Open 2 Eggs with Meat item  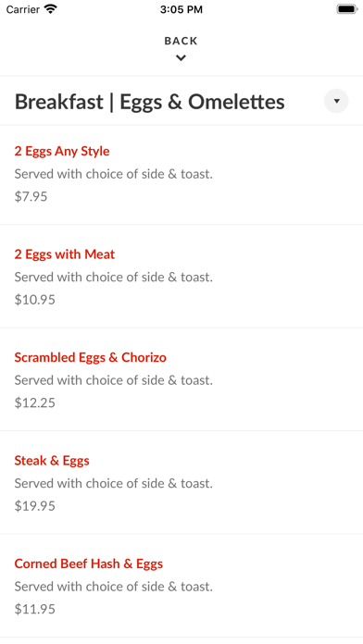coord(65,254)
